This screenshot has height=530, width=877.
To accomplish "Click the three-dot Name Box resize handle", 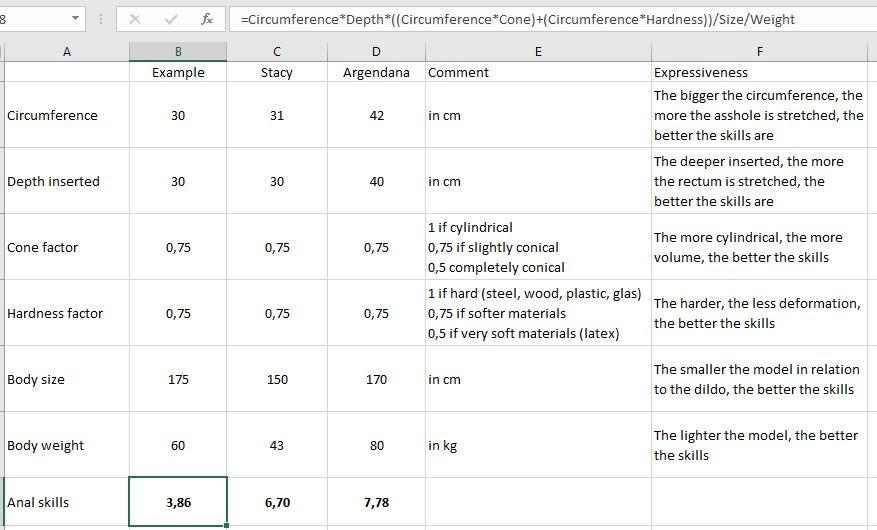I will point(101,19).
